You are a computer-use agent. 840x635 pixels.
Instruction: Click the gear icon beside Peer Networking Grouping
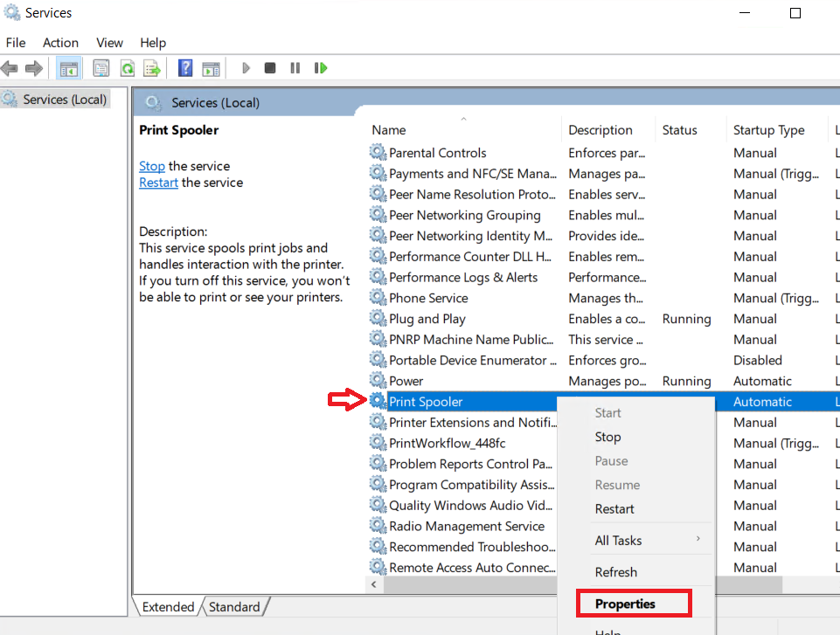pos(378,214)
